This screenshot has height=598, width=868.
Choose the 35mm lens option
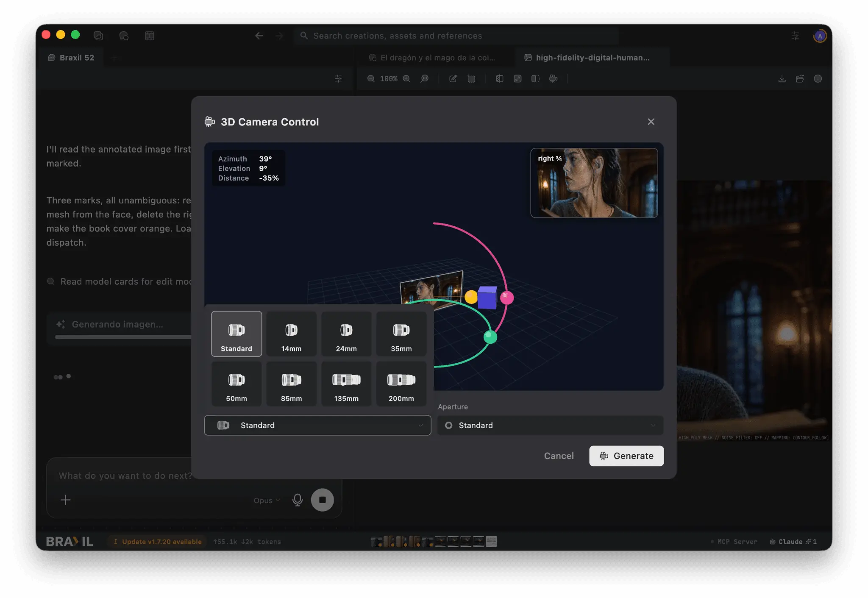401,334
